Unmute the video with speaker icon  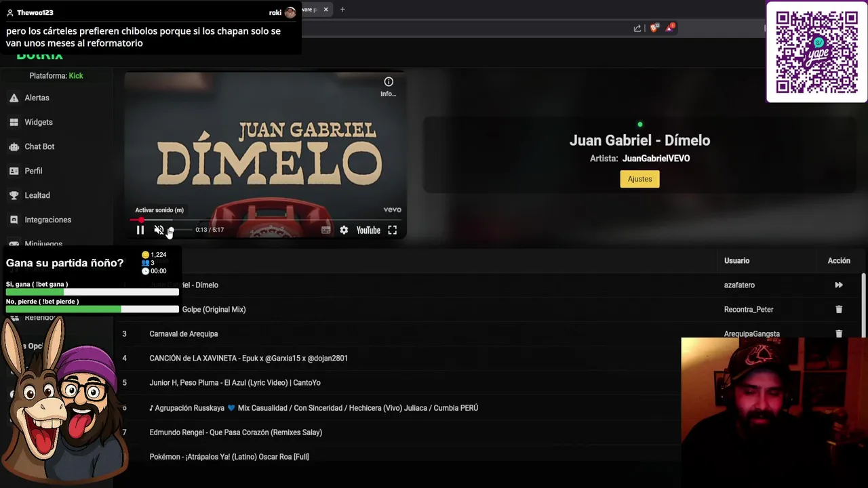[159, 230]
